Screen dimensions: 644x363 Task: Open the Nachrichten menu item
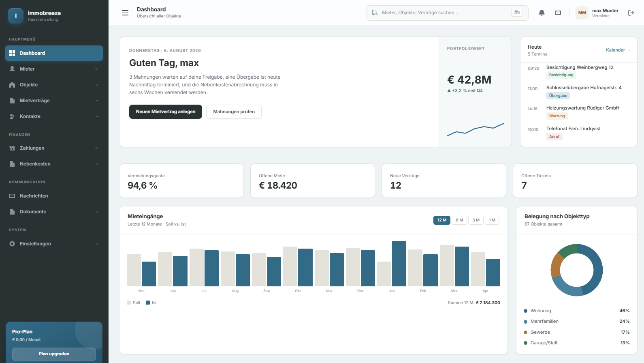click(54, 196)
